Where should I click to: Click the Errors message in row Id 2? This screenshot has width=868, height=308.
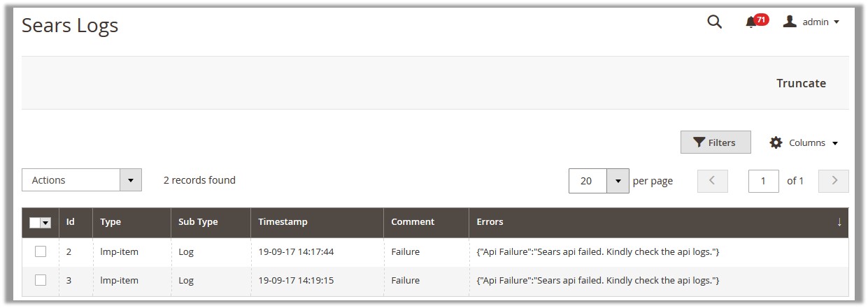(x=598, y=251)
